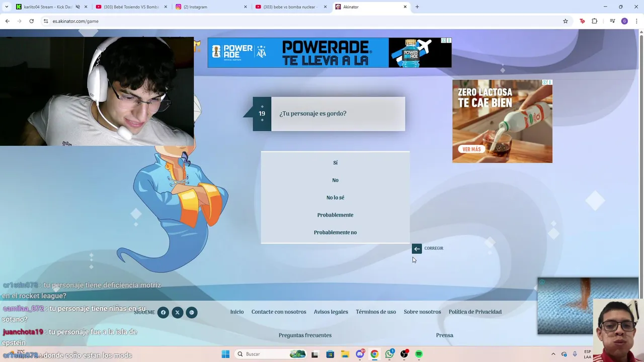Open the AdChoices icon on the Powerade banner
Screen dimensions: 644x362
[x=444, y=40]
